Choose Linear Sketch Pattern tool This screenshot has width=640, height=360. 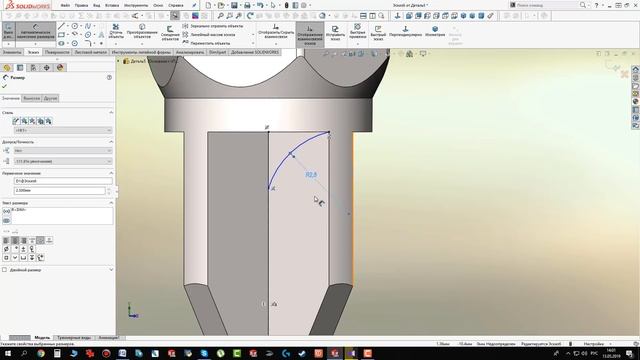[209, 35]
